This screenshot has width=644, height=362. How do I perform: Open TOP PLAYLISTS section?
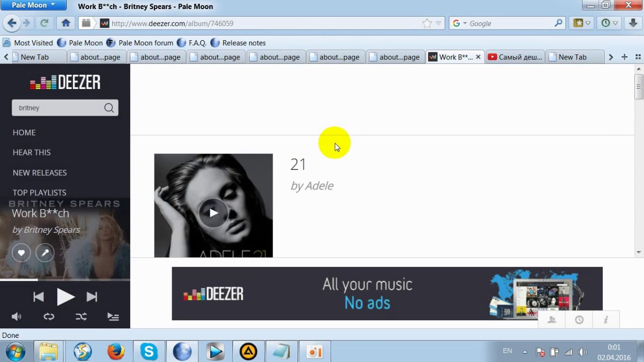(x=39, y=193)
